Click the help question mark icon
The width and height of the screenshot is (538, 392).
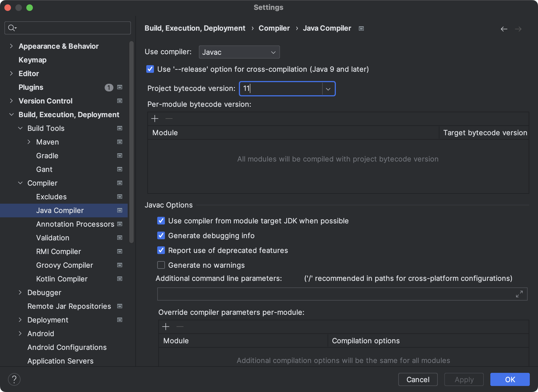pos(14,379)
